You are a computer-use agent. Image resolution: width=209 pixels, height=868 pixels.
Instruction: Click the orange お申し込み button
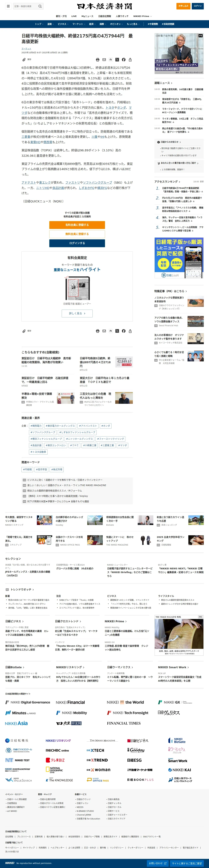tap(183, 6)
